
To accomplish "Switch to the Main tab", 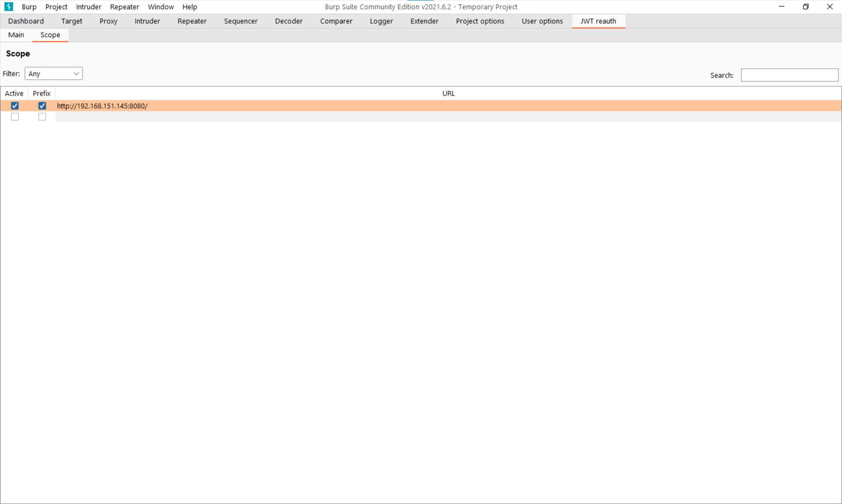I will pyautogui.click(x=16, y=35).
